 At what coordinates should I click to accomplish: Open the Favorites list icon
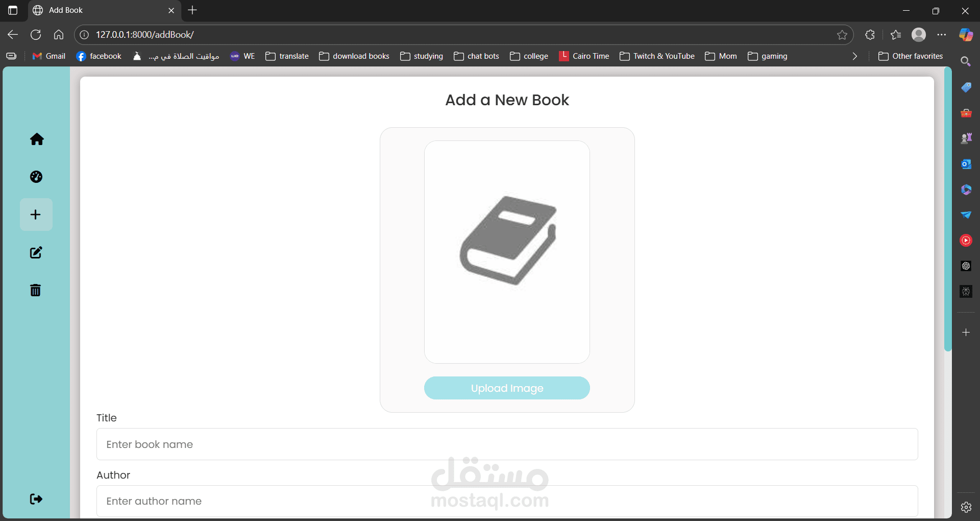[896, 35]
